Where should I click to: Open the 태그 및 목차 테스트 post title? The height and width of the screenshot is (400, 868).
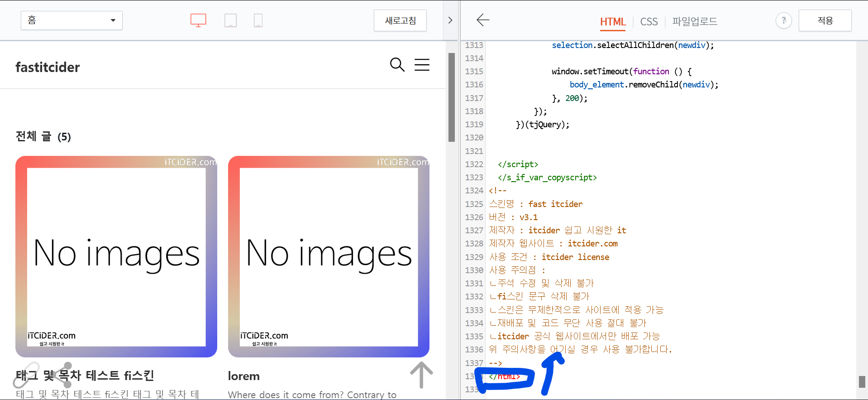point(85,376)
